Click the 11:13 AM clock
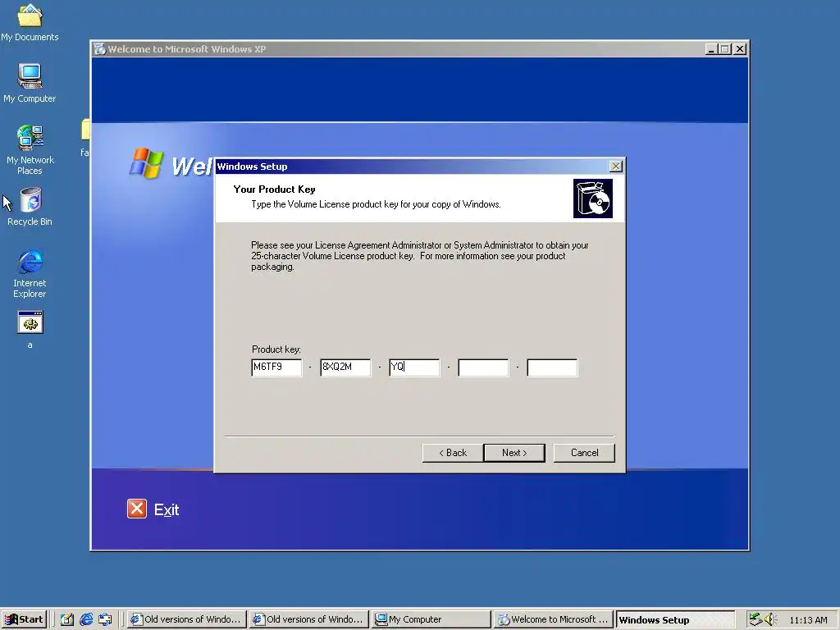 click(808, 620)
